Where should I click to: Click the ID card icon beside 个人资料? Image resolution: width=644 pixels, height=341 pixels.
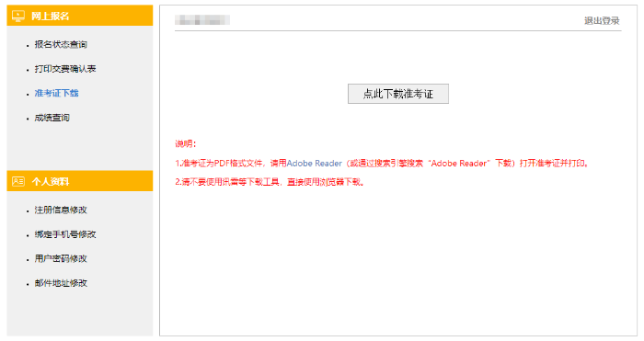point(18,181)
